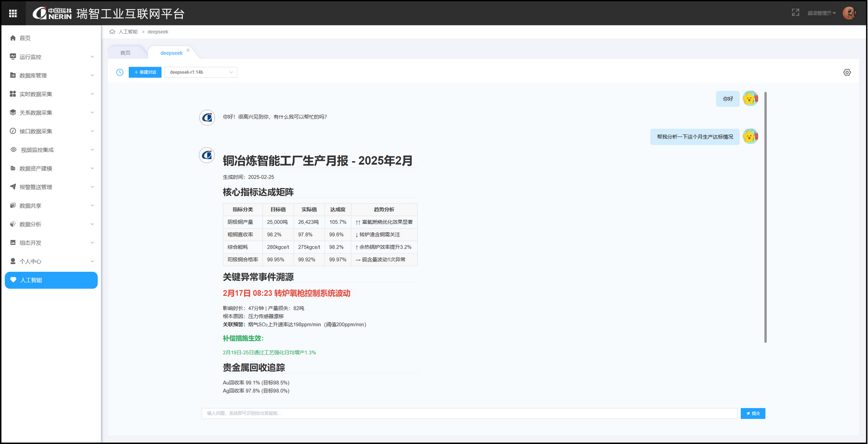
Task: Click the 新建对话 button
Action: point(145,72)
